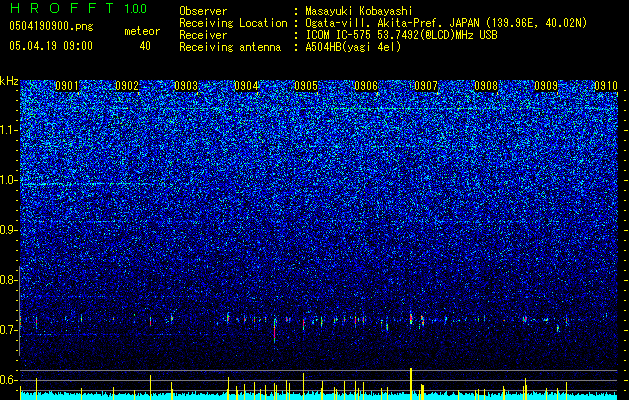Click the Observer label
629x400 pixels.
tap(203, 11)
